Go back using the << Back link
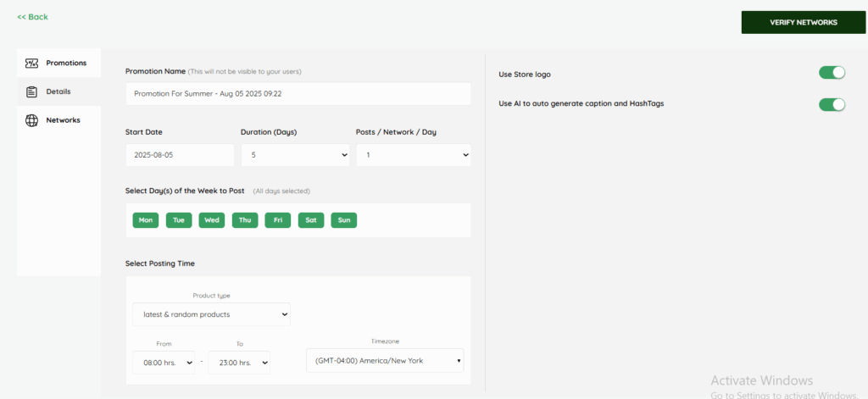The height and width of the screenshot is (399, 868). tap(32, 17)
